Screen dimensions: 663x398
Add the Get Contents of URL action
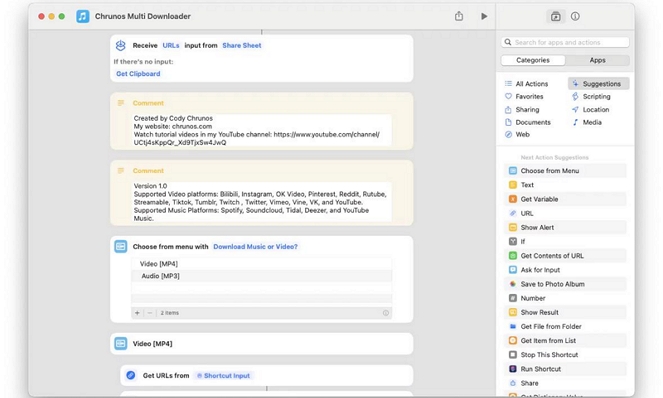[565, 256]
